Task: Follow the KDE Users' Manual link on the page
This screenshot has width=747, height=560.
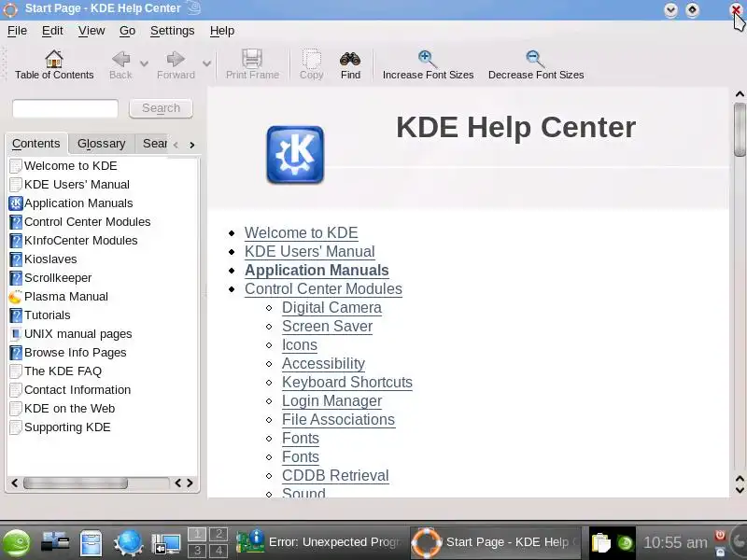Action: 310,251
